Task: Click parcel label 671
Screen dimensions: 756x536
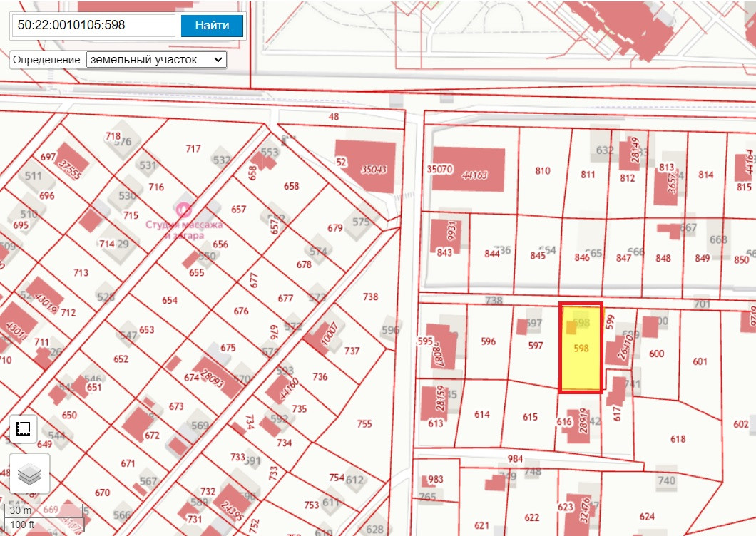Action: (128, 463)
